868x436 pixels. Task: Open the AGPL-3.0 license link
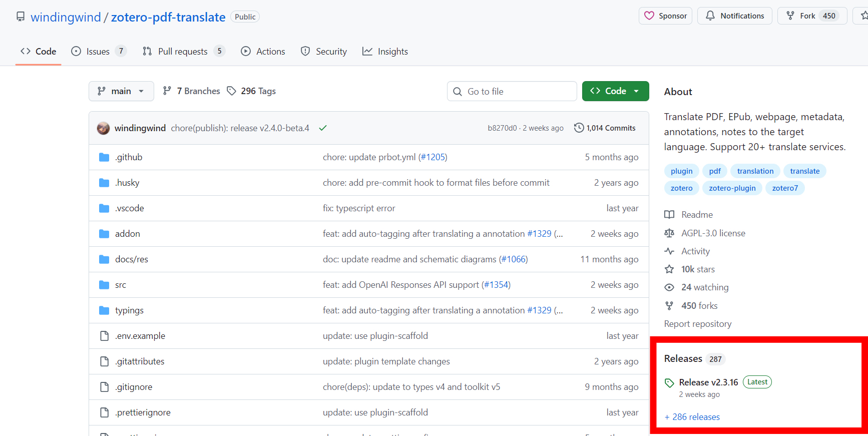pyautogui.click(x=713, y=233)
